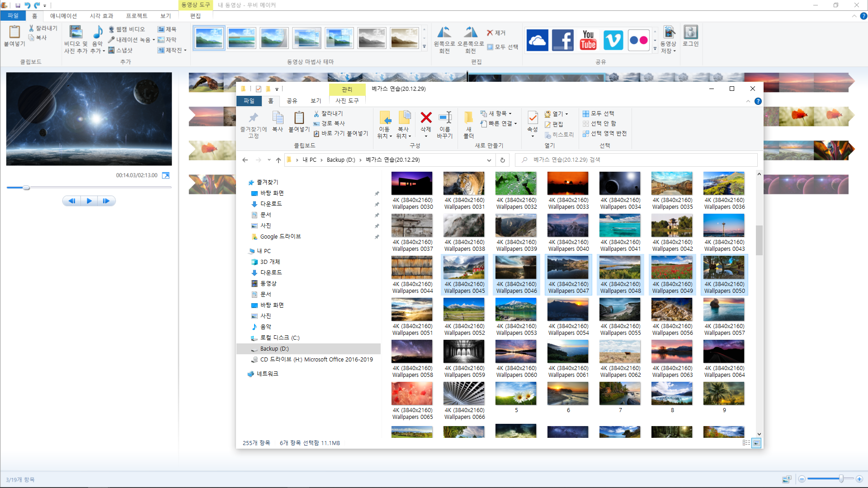Click the Flickr share icon
The height and width of the screenshot is (488, 868).
click(x=638, y=40)
